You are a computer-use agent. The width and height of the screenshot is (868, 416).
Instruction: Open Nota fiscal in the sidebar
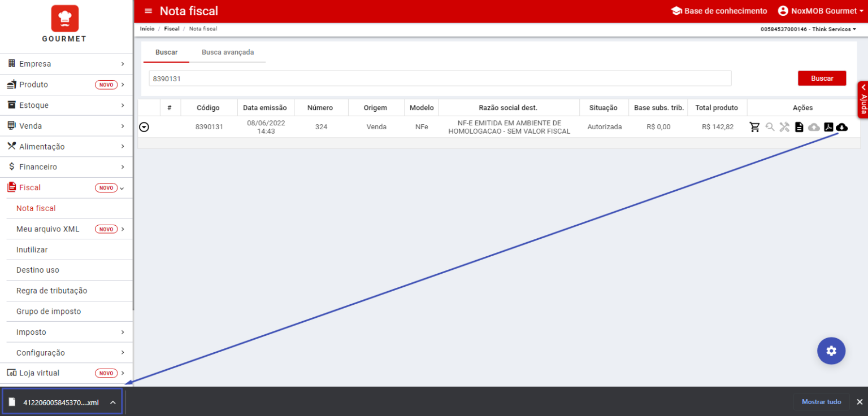tap(36, 208)
